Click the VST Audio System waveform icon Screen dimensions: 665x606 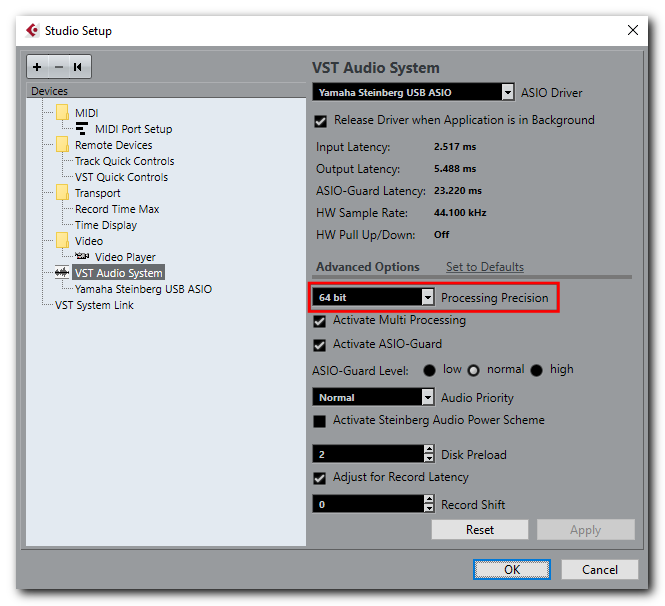click(x=62, y=273)
